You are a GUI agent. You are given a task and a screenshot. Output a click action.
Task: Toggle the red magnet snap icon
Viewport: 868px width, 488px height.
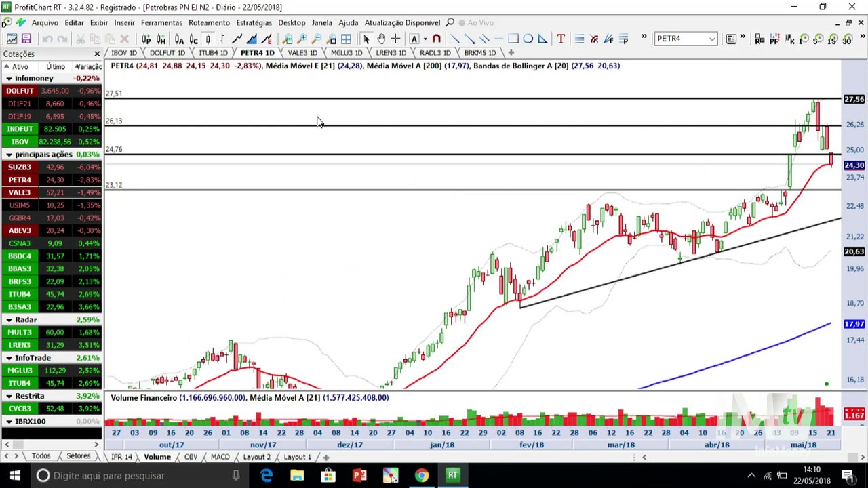pos(437,39)
